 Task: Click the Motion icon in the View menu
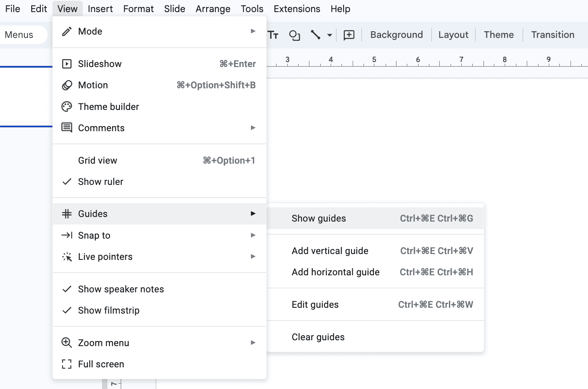[67, 85]
